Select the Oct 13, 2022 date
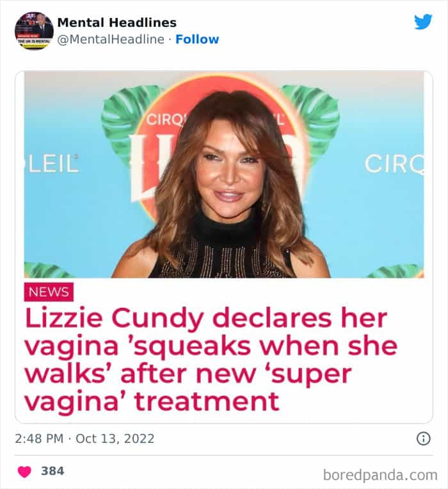The width and height of the screenshot is (448, 489). 115,439
